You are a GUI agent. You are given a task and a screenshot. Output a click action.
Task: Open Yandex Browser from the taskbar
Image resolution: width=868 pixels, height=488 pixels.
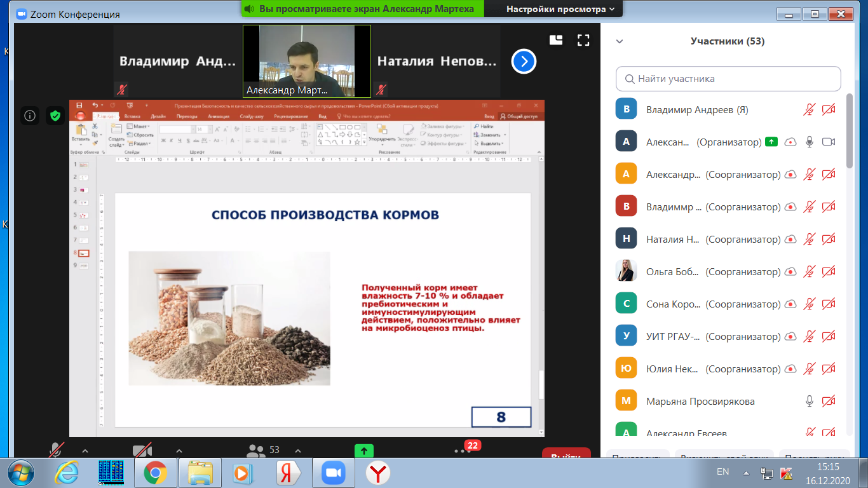pyautogui.click(x=378, y=473)
